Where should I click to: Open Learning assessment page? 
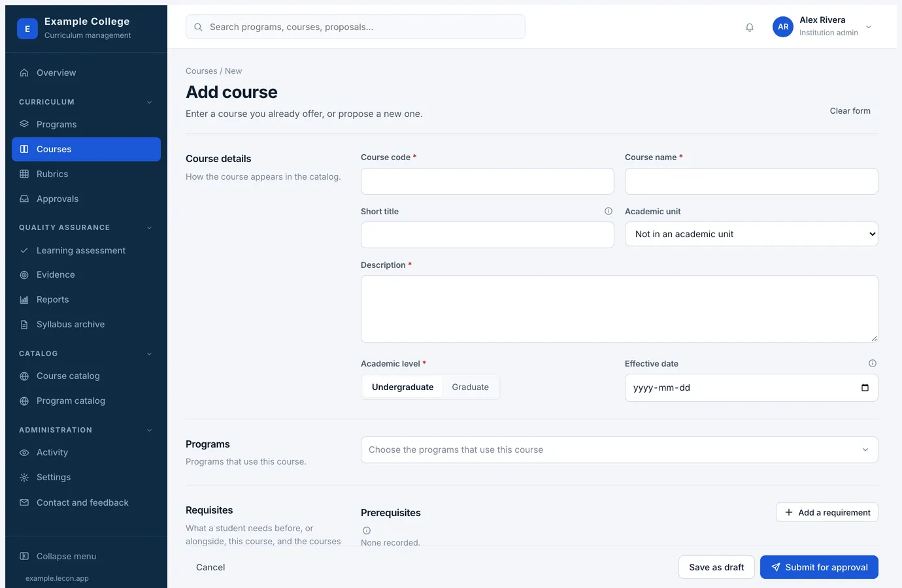click(x=86, y=250)
